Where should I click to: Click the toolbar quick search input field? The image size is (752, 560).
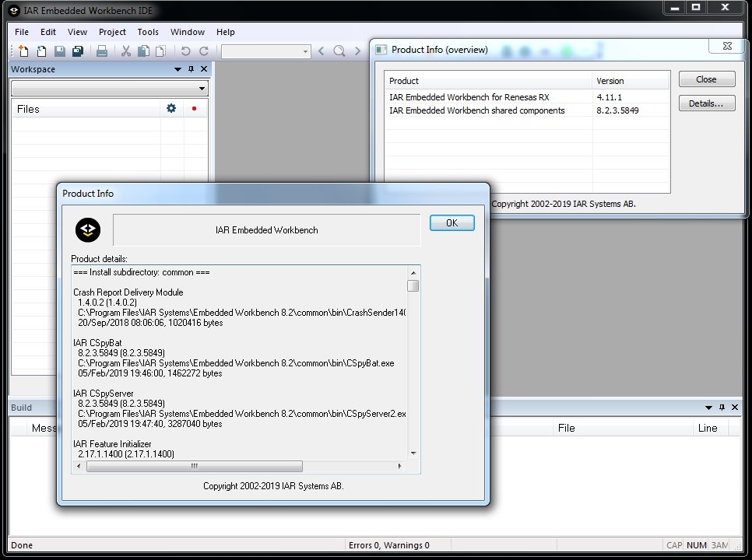click(x=262, y=51)
